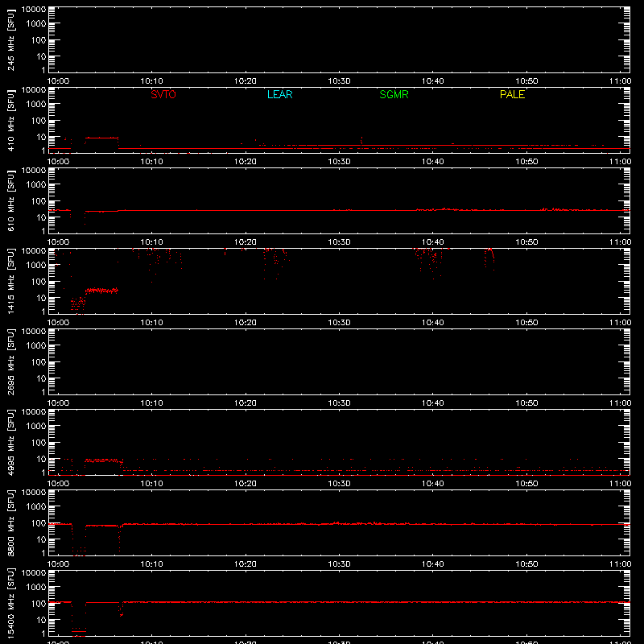Click the 10000 tick label on 245 MHz axis
644x644 pixels.
click(x=34, y=10)
